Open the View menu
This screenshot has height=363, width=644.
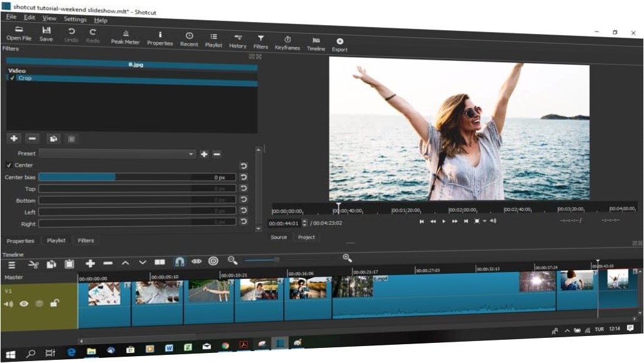click(x=50, y=18)
